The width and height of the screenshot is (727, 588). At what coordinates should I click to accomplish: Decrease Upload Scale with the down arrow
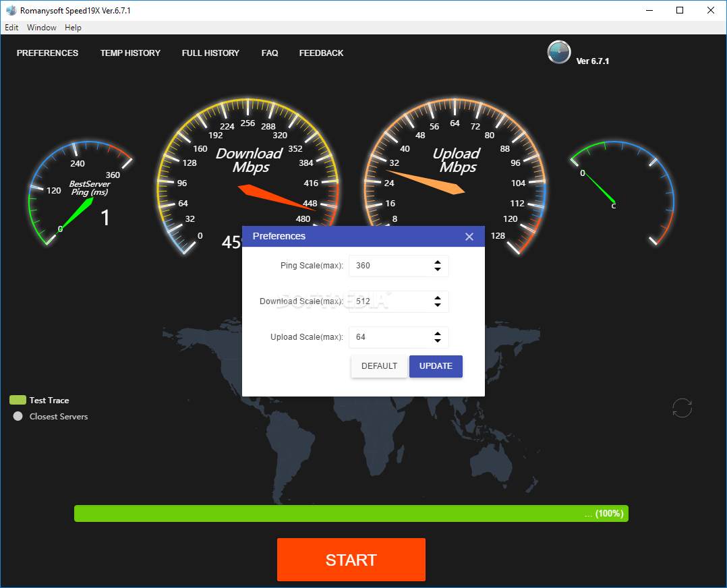(x=437, y=341)
